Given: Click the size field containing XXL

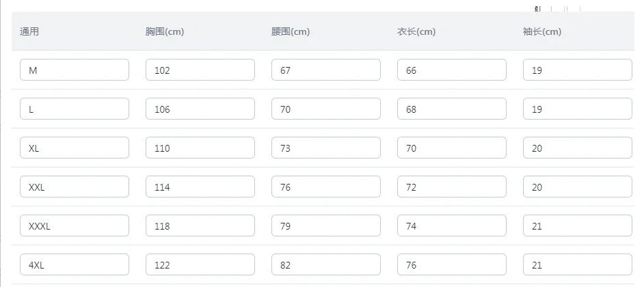Looking at the screenshot, I should click(x=75, y=187).
